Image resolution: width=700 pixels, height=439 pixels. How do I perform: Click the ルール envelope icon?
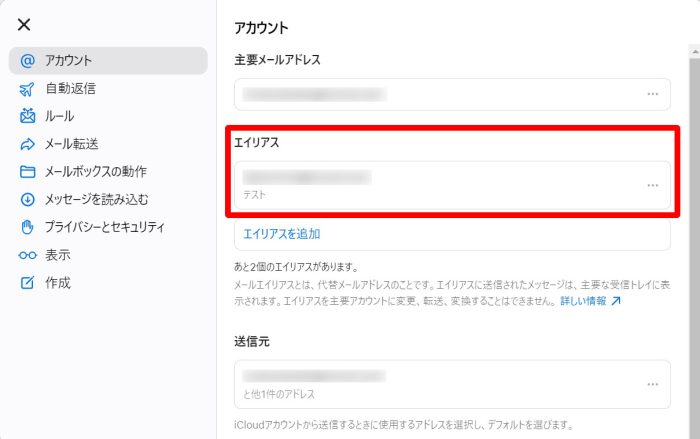pyautogui.click(x=27, y=116)
